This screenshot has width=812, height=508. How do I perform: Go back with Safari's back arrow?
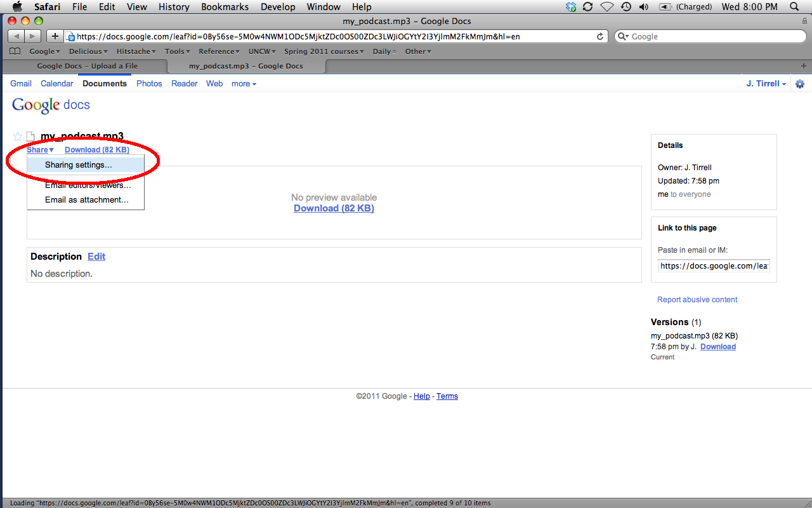[x=16, y=36]
